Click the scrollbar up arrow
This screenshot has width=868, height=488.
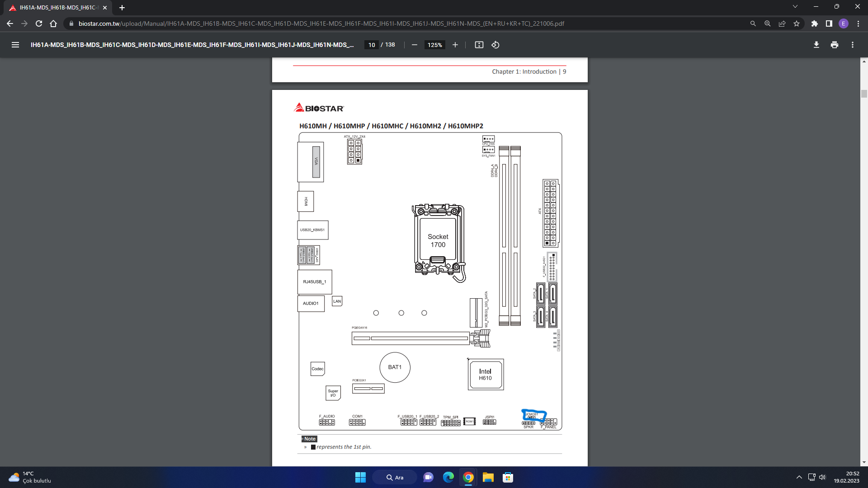[864, 61]
